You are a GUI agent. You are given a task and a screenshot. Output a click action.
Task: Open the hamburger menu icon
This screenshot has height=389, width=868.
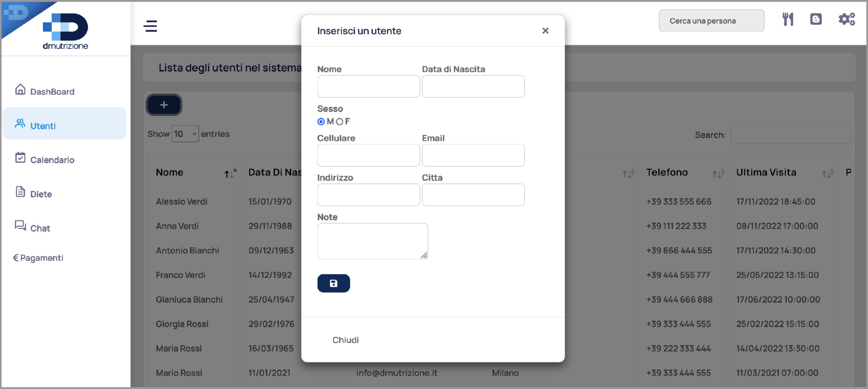click(x=151, y=26)
